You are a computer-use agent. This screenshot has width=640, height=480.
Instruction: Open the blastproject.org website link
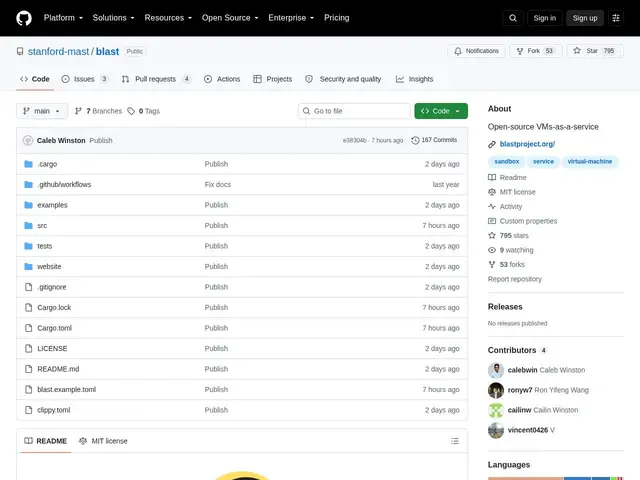click(x=527, y=144)
